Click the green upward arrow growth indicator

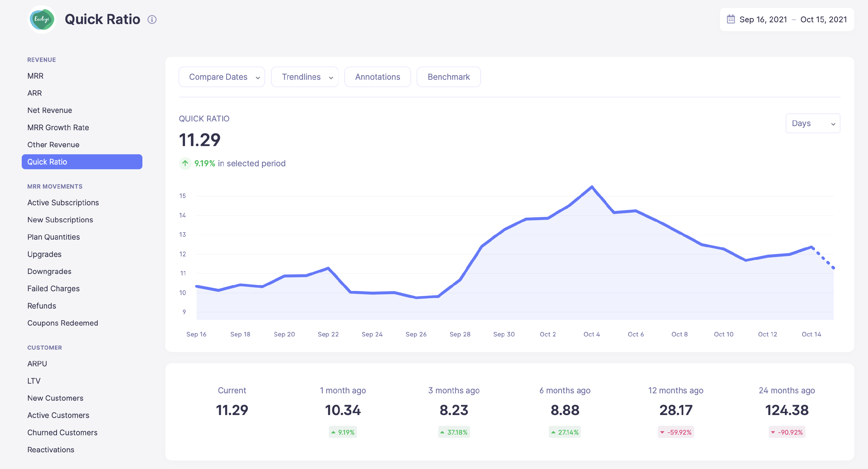[185, 163]
